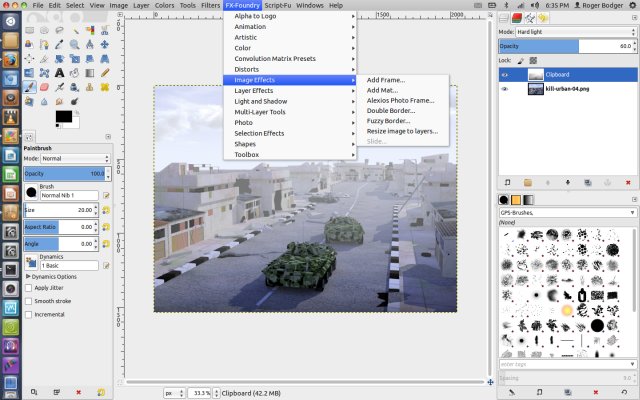This screenshot has height=400, width=640.
Task: Click the brush Size input field
Action: point(65,210)
